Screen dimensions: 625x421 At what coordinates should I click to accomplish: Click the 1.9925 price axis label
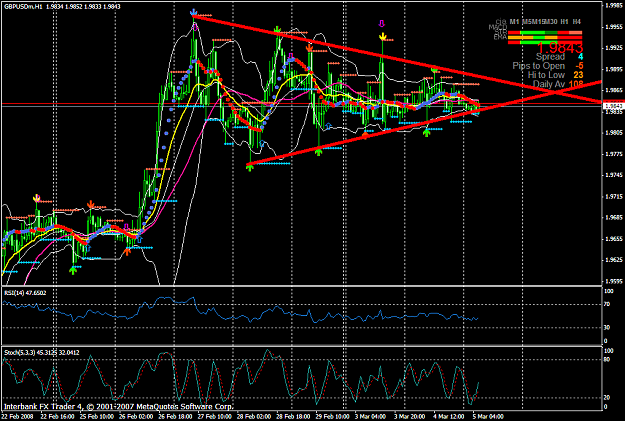click(x=614, y=48)
